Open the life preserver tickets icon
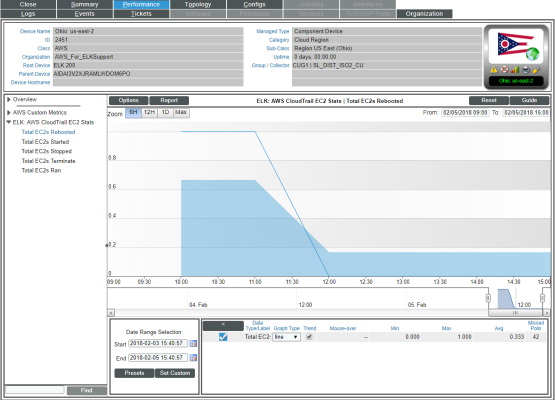 (x=504, y=70)
